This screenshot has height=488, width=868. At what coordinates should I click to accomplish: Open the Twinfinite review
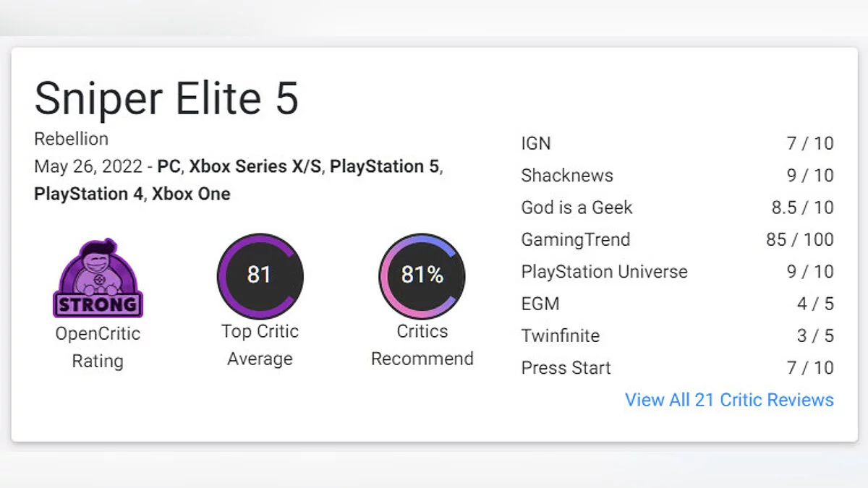pyautogui.click(x=561, y=335)
